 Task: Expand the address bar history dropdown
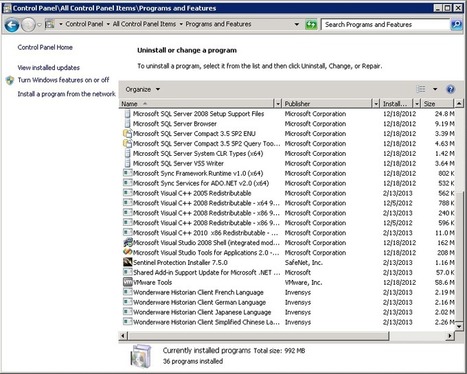(297, 24)
